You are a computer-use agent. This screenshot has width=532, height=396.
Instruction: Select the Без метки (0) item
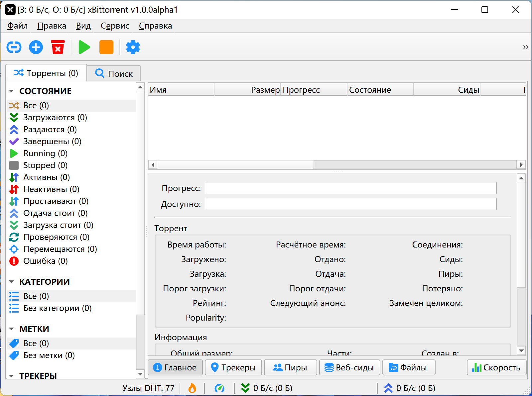pyautogui.click(x=71, y=355)
